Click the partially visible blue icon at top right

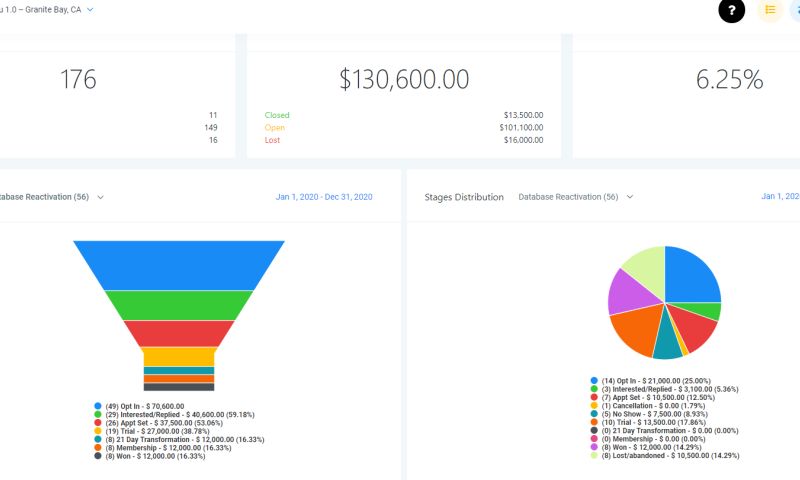(795, 10)
